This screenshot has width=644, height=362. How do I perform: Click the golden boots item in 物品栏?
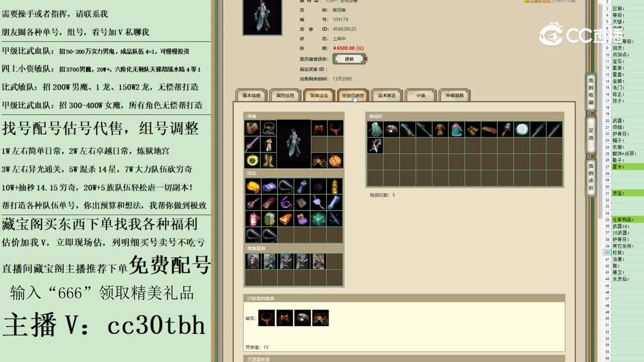(473, 129)
